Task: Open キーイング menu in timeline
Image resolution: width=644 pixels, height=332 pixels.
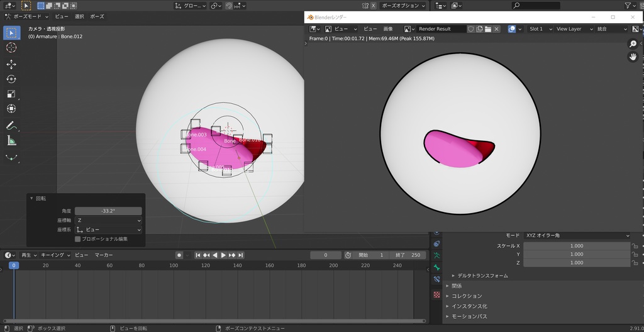Action: 56,255
